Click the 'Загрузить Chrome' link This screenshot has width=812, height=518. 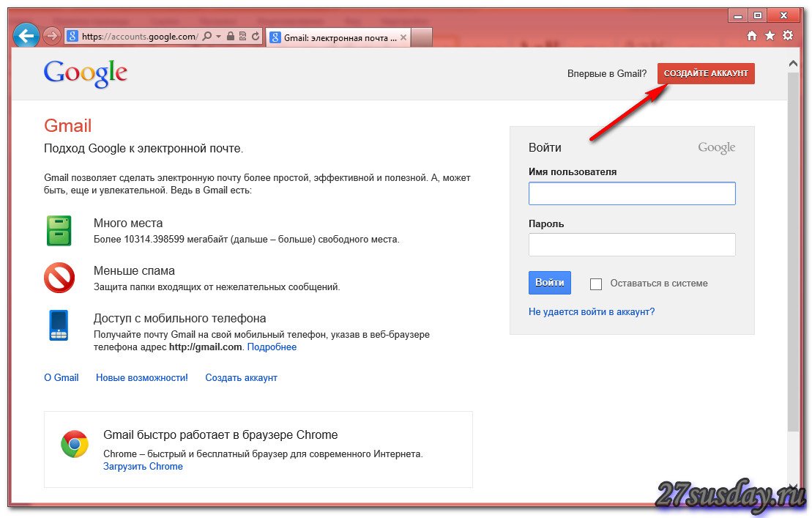click(x=143, y=466)
